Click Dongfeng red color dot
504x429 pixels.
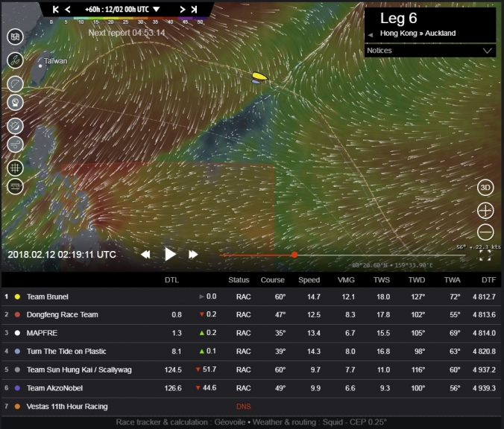point(17,315)
